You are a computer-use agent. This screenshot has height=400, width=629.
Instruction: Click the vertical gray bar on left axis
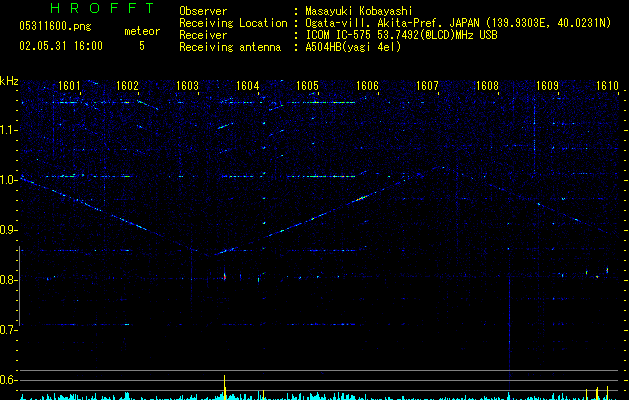pyautogui.click(x=19, y=286)
